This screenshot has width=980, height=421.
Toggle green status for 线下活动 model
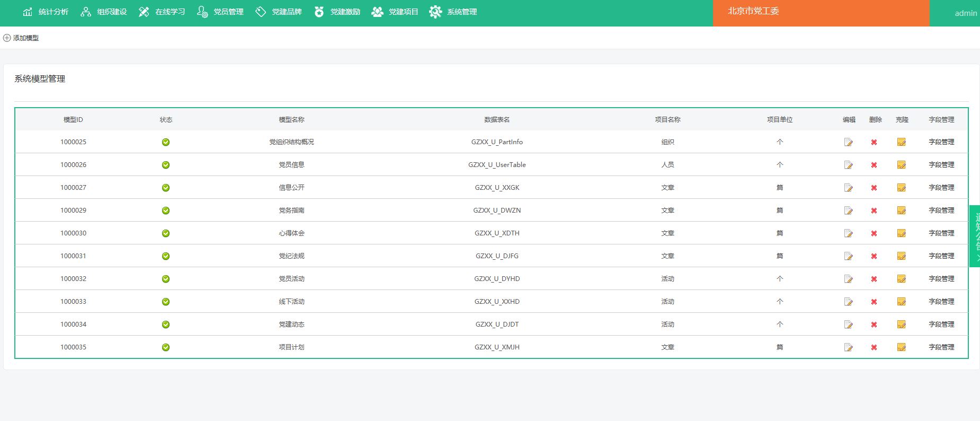tap(166, 302)
